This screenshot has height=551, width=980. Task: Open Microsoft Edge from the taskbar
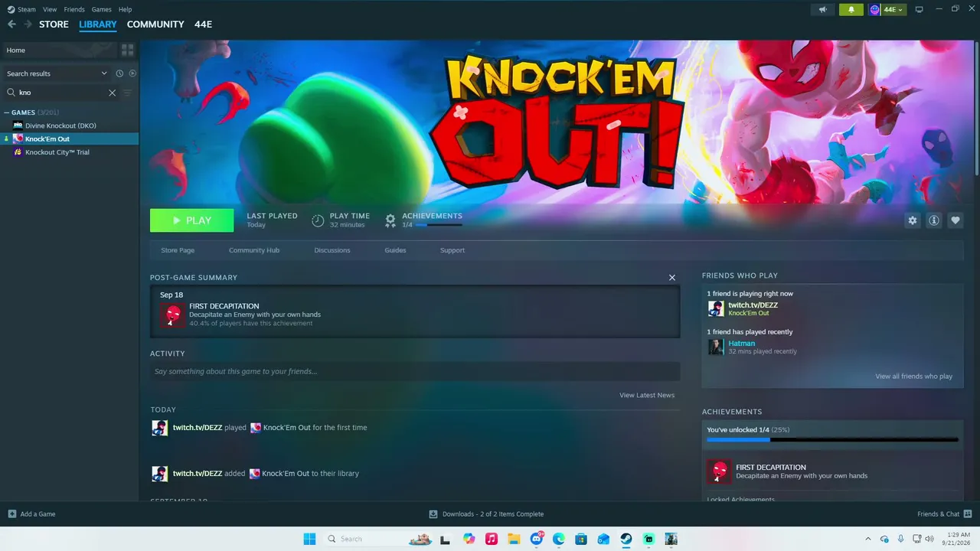click(x=559, y=539)
